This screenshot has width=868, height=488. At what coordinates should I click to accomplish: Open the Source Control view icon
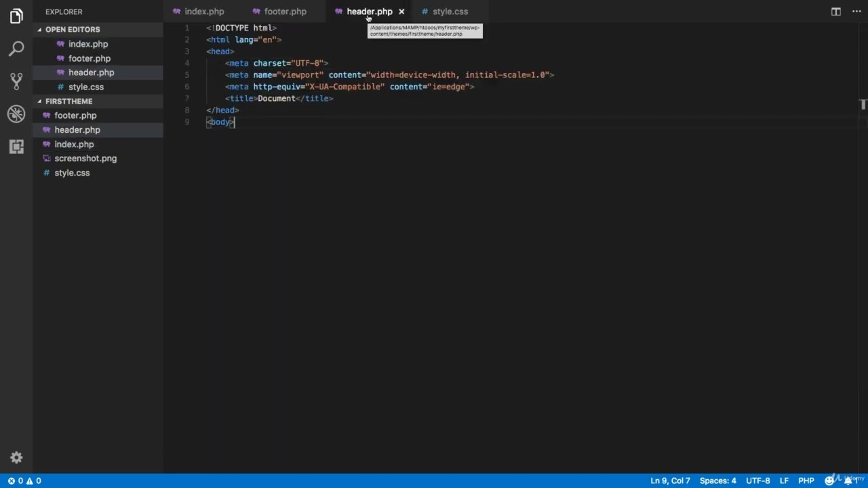16,81
